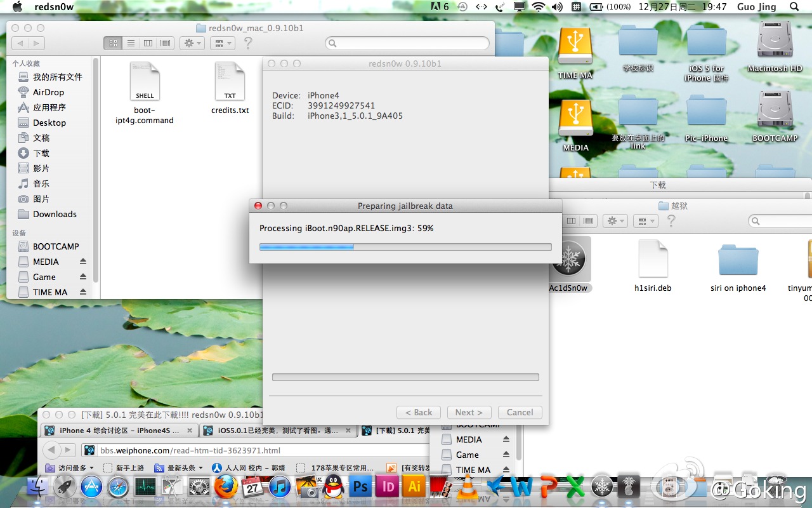Screen dimensions: 812x508
Task: Open the Finder arrange-by dropdown
Action: [221, 43]
